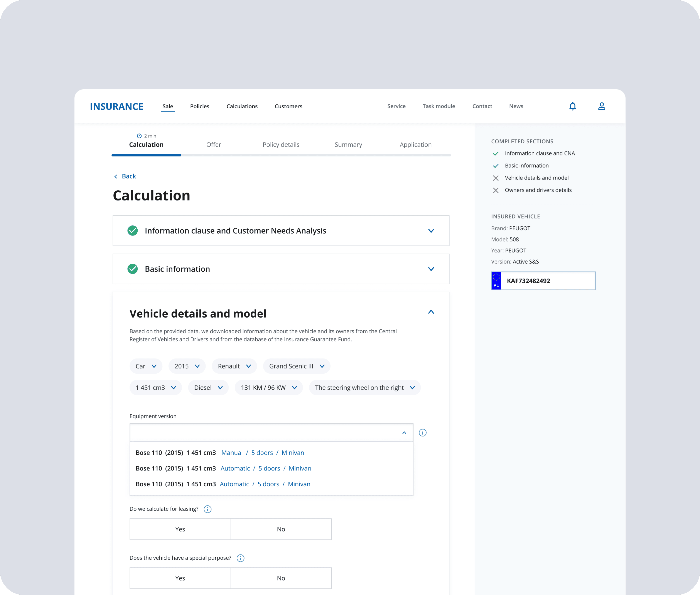Click the green check on Basic information
700x595 pixels.
tap(133, 269)
